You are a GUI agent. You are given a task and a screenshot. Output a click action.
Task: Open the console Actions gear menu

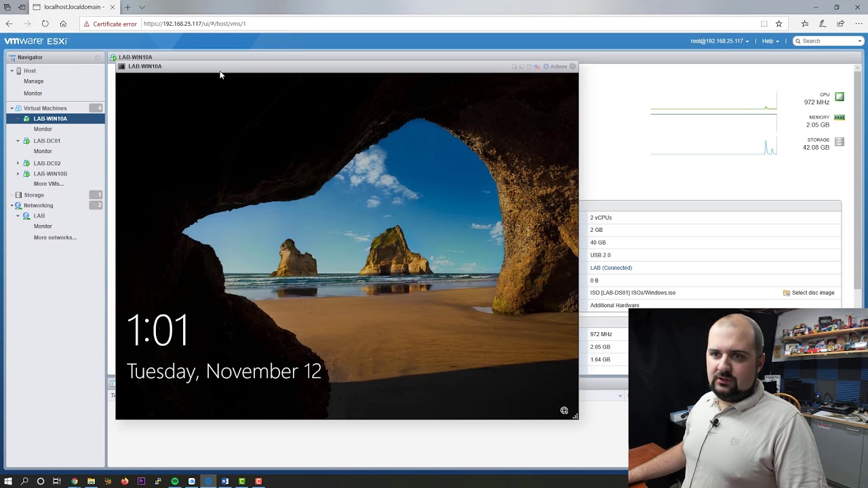tap(555, 66)
